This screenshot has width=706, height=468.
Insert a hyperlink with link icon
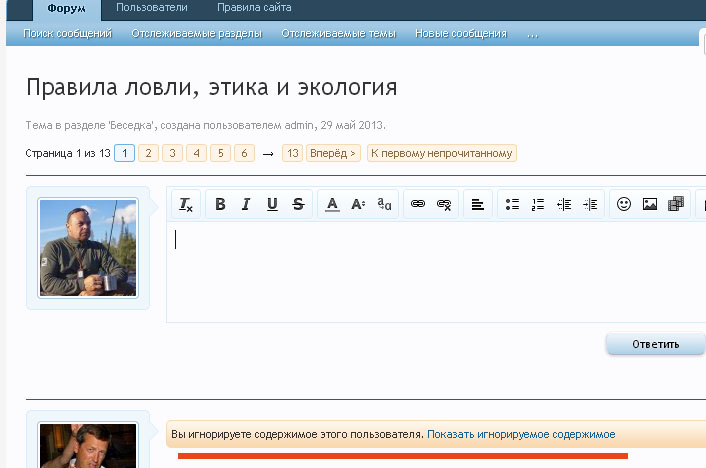[x=419, y=204]
